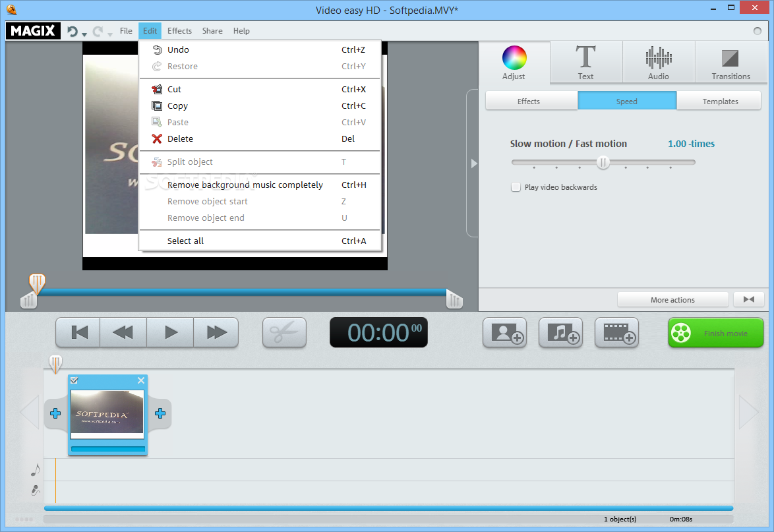This screenshot has width=774, height=532.
Task: Switch to the Templates sub-tab
Action: (720, 101)
